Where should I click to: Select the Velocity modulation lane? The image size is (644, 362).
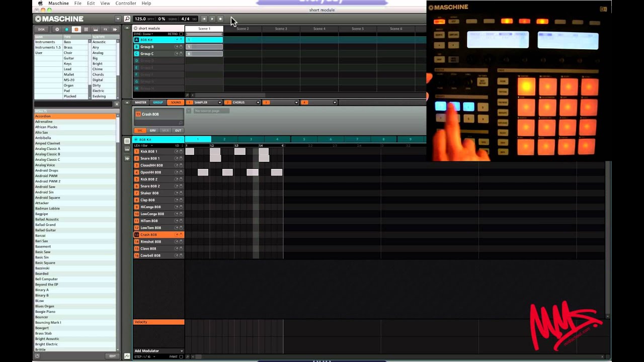point(158,322)
